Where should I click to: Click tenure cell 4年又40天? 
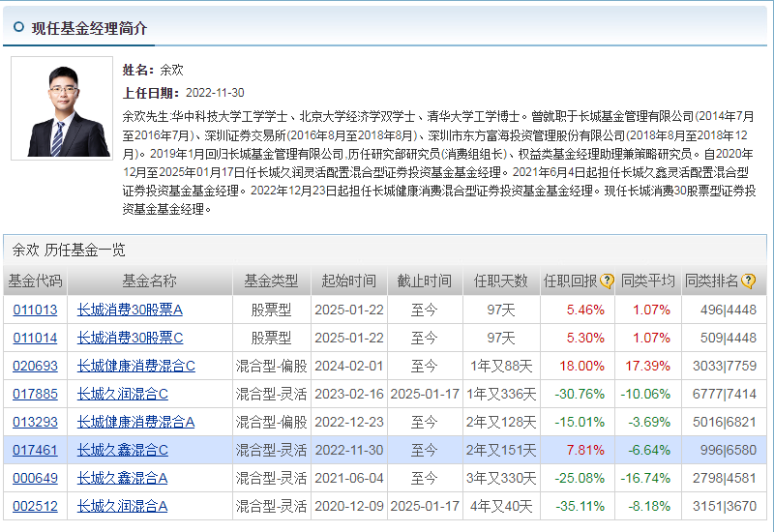point(501,506)
